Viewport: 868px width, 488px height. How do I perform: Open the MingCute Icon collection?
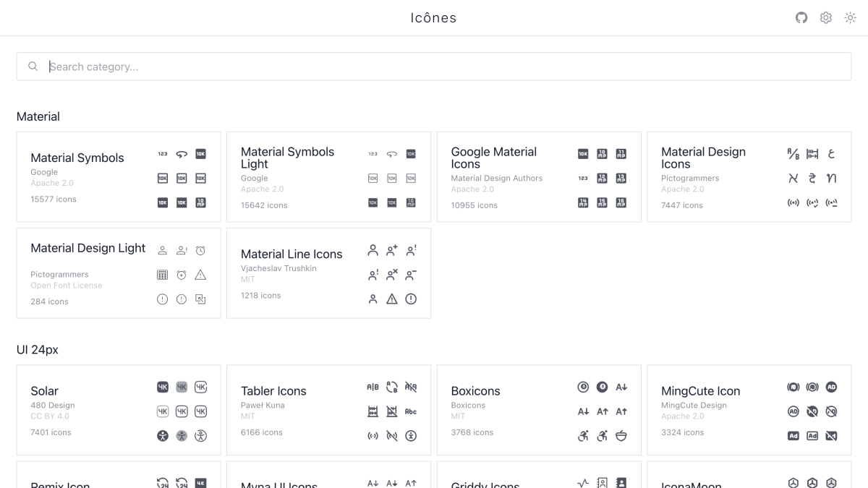(749, 410)
